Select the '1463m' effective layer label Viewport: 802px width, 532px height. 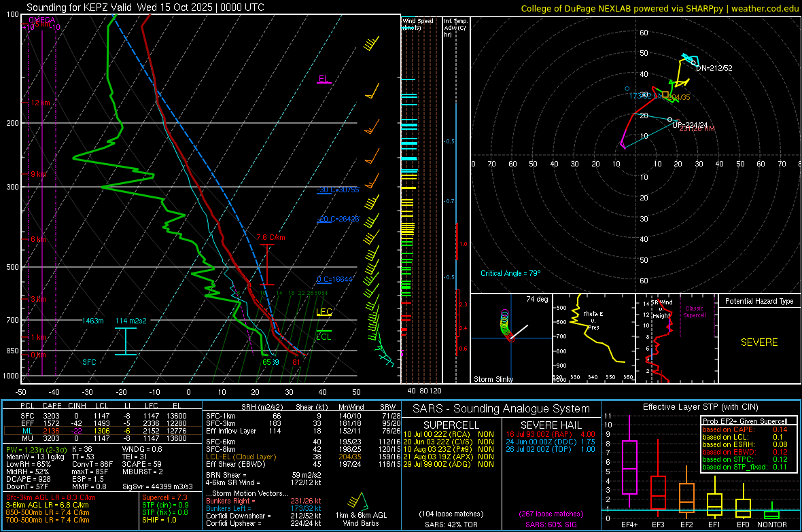click(x=92, y=321)
